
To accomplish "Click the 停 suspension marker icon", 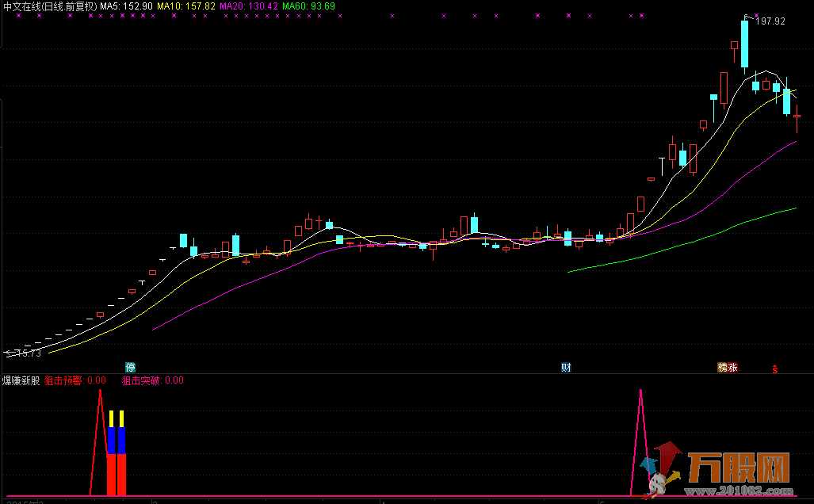I will [131, 368].
